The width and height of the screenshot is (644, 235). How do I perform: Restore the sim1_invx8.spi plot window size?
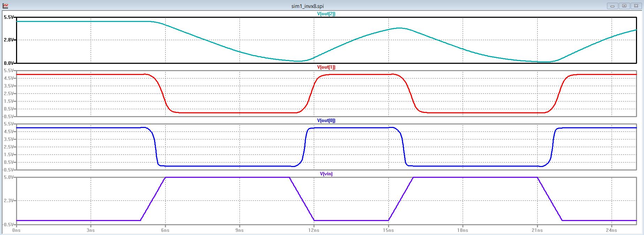[624, 6]
